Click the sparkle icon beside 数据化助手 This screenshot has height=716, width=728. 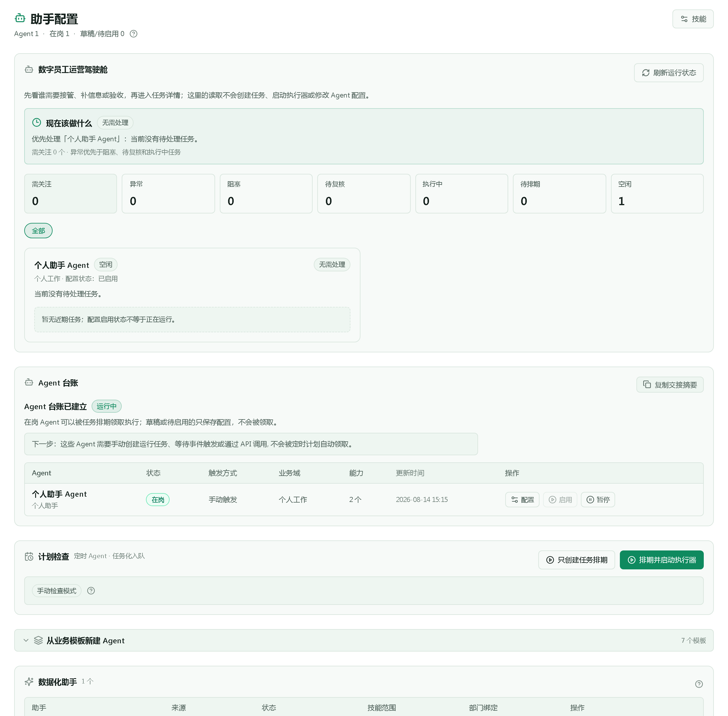coord(29,682)
